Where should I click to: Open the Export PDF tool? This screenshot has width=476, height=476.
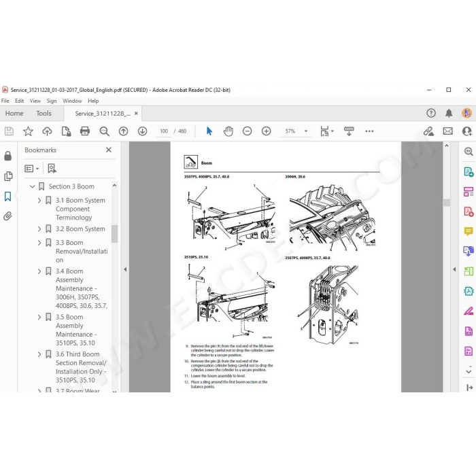pyautogui.click(x=469, y=171)
